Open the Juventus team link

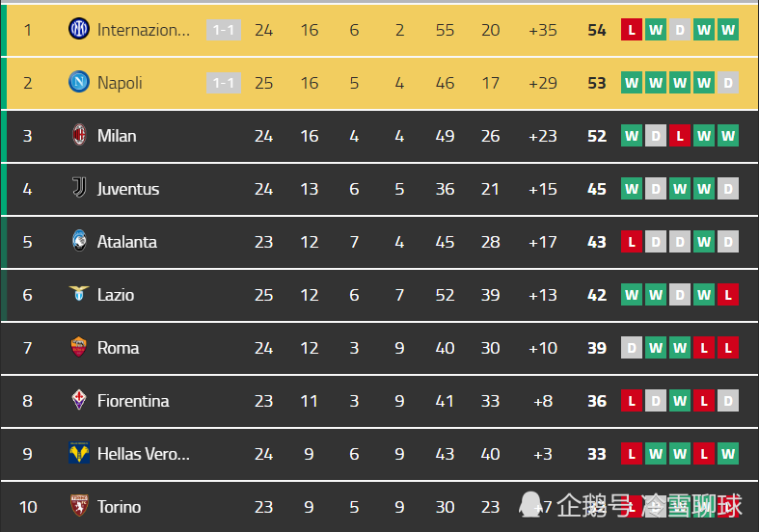click(128, 189)
